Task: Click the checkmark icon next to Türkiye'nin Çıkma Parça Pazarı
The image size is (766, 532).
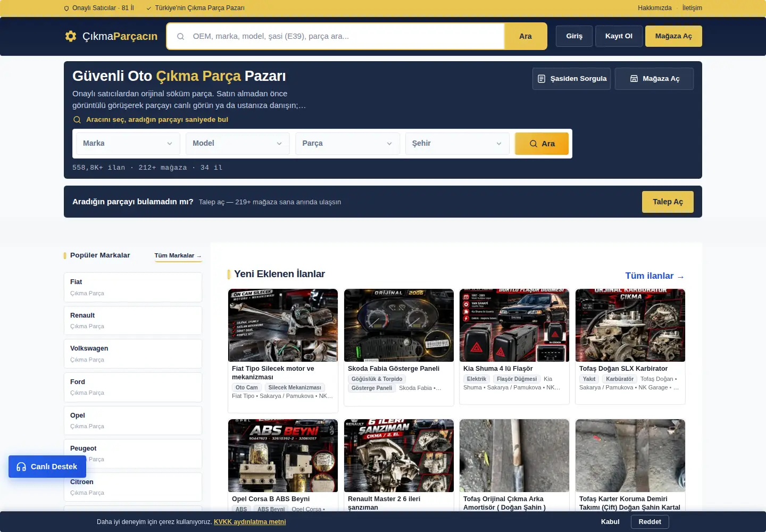Action: pos(149,8)
